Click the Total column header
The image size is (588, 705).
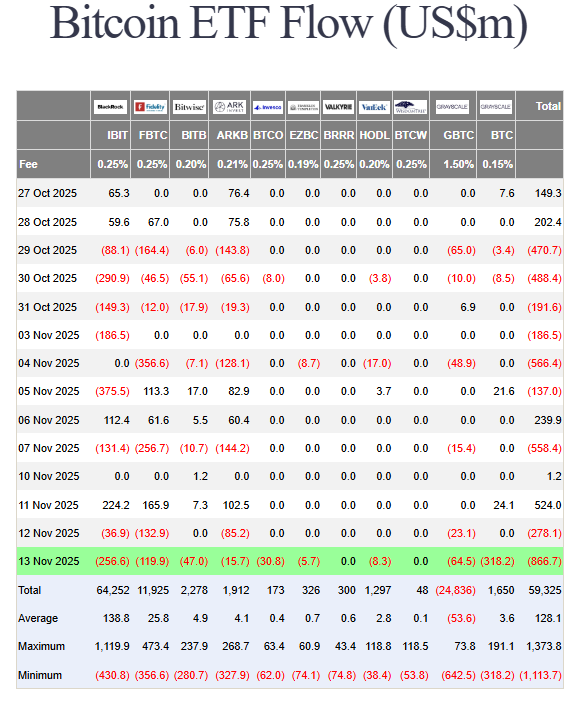[548, 107]
